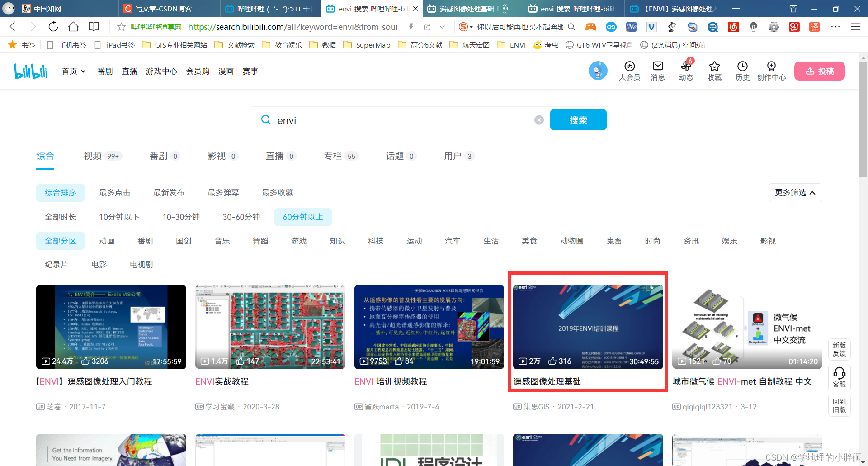Viewport: 868px width, 466px height.
Task: Expand the 首页 dropdown menu
Action: [x=74, y=71]
